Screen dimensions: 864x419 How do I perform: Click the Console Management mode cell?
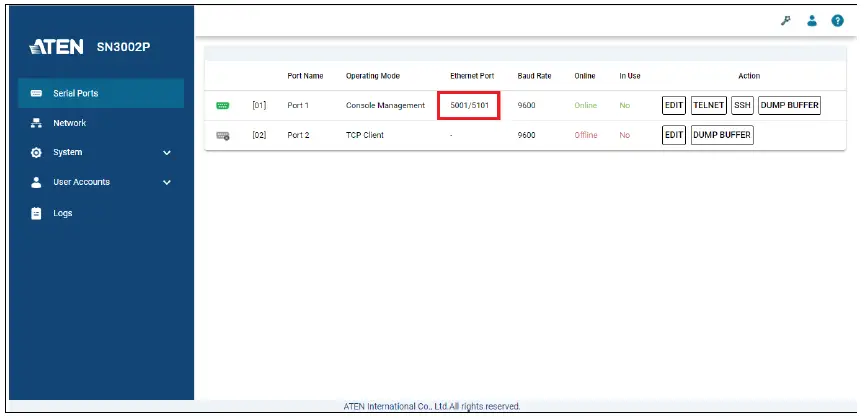point(385,105)
